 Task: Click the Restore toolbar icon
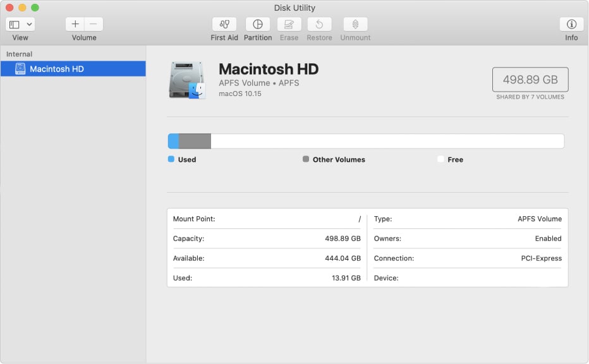(x=319, y=24)
